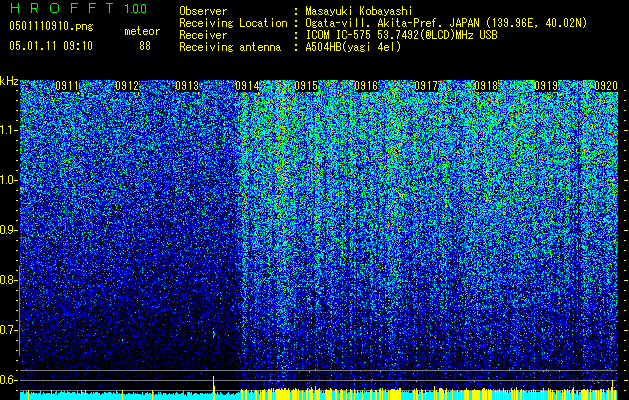The width and height of the screenshot is (629, 400).
Task: Select the 0915 time marker
Action: point(306,86)
